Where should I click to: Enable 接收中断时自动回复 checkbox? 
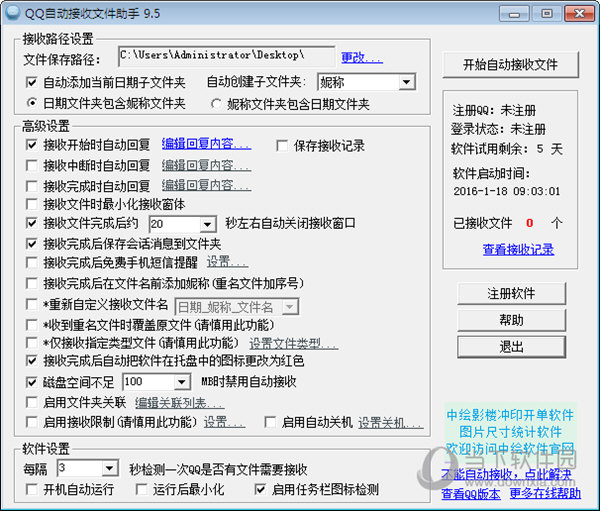click(x=31, y=165)
